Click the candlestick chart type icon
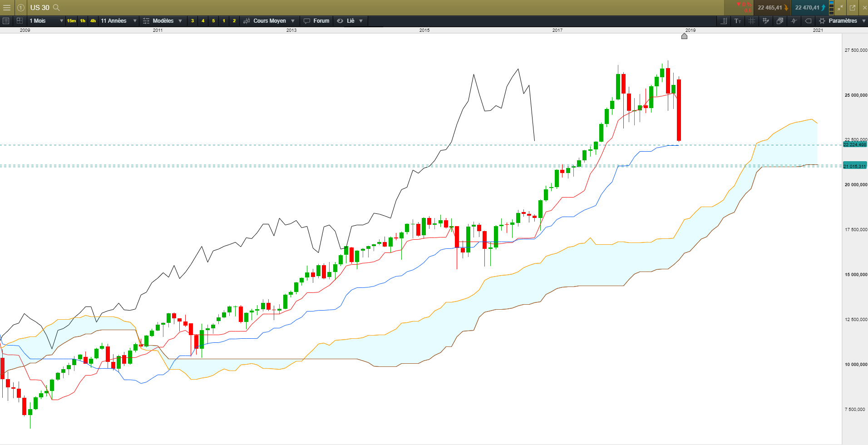This screenshot has width=868, height=445. point(247,21)
